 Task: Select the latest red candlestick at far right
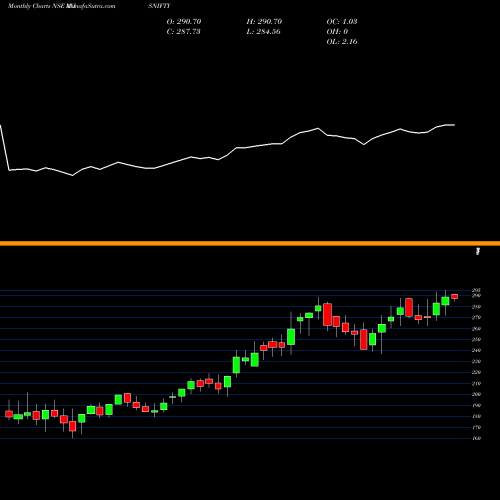(x=455, y=297)
